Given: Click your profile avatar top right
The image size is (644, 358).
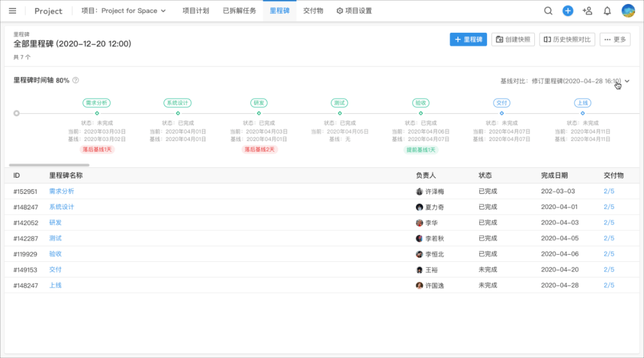Looking at the screenshot, I should pyautogui.click(x=627, y=10).
